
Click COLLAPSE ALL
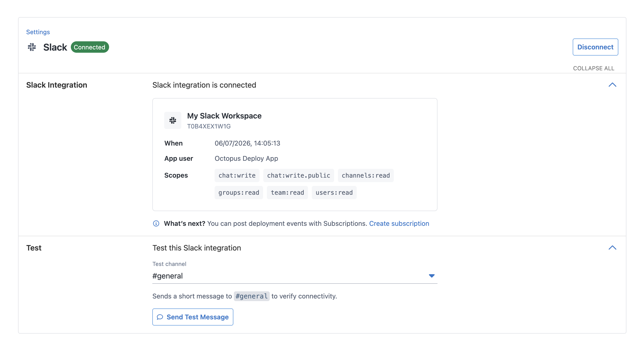coord(593,68)
